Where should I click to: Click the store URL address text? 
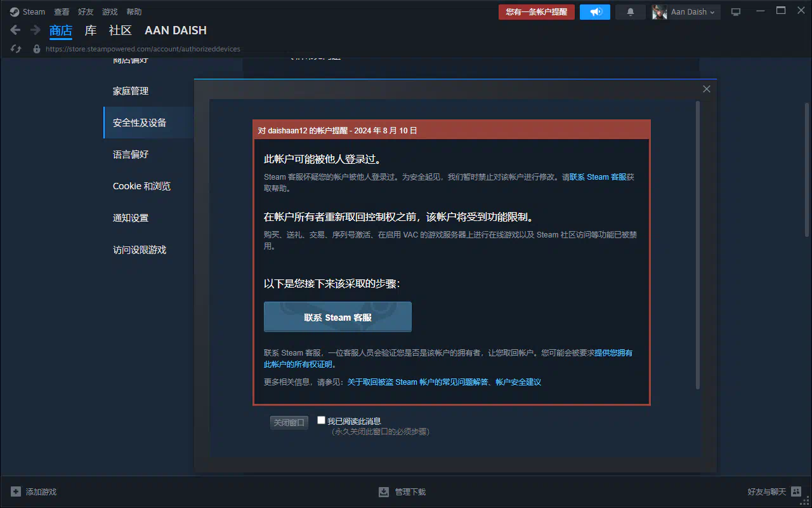click(143, 49)
